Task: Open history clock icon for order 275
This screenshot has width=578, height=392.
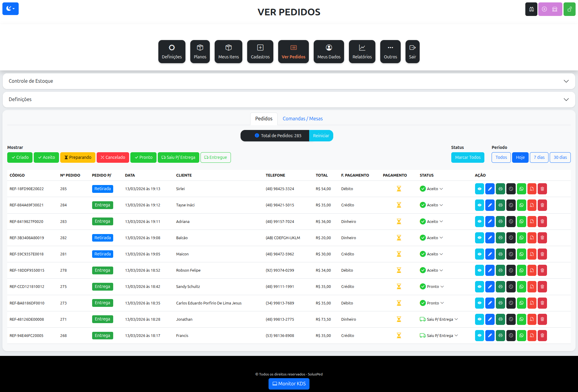Action: [511, 286]
